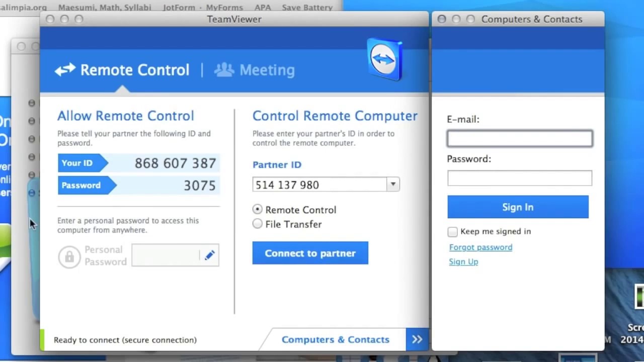The width and height of the screenshot is (644, 362).
Task: Switch to the Meeting tab
Action: [x=255, y=70]
